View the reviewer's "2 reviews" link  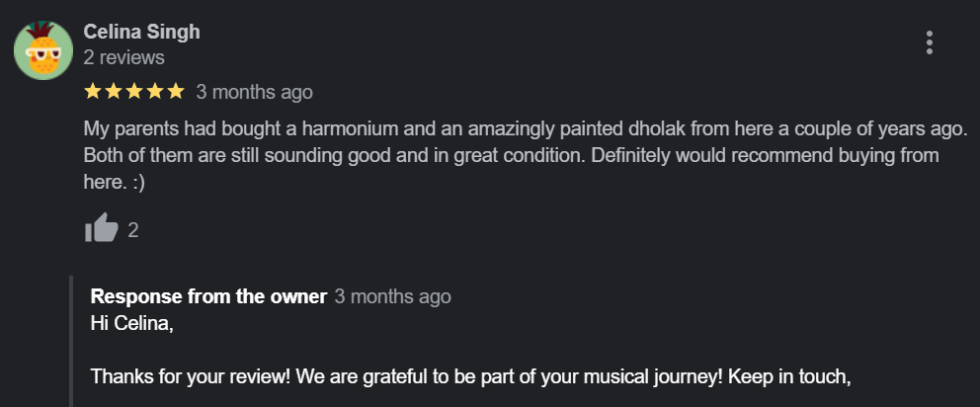123,57
